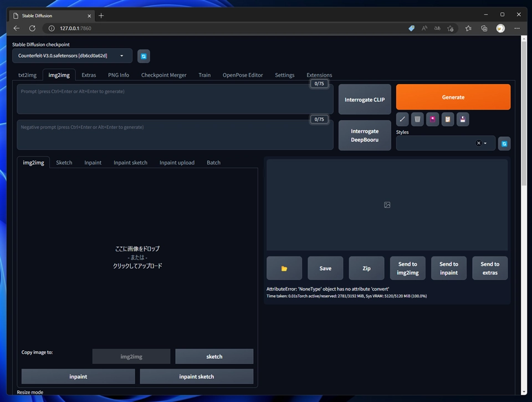
Task: Add this page to favorites
Action: tap(450, 28)
